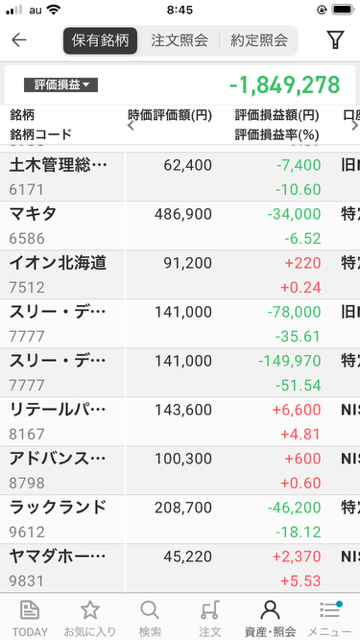Open マキタ 6586 holding row
Screen dimensions: 360x640
[x=180, y=226]
